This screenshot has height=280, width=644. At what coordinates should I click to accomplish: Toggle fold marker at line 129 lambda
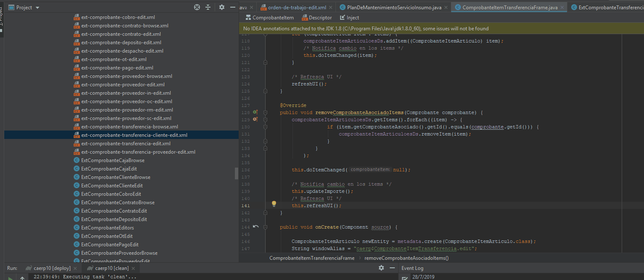(x=266, y=120)
